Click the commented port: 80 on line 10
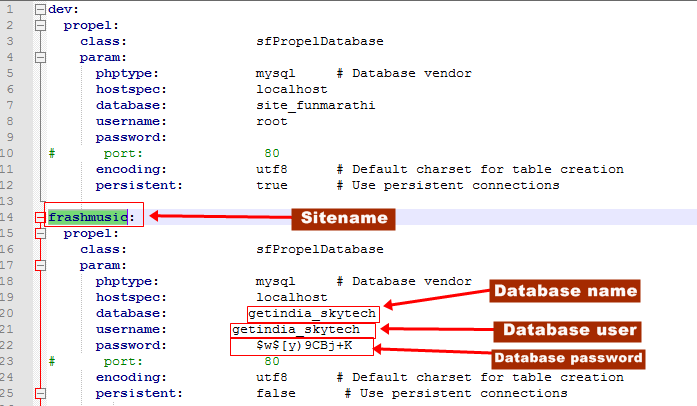The width and height of the screenshot is (697, 406). (x=191, y=153)
